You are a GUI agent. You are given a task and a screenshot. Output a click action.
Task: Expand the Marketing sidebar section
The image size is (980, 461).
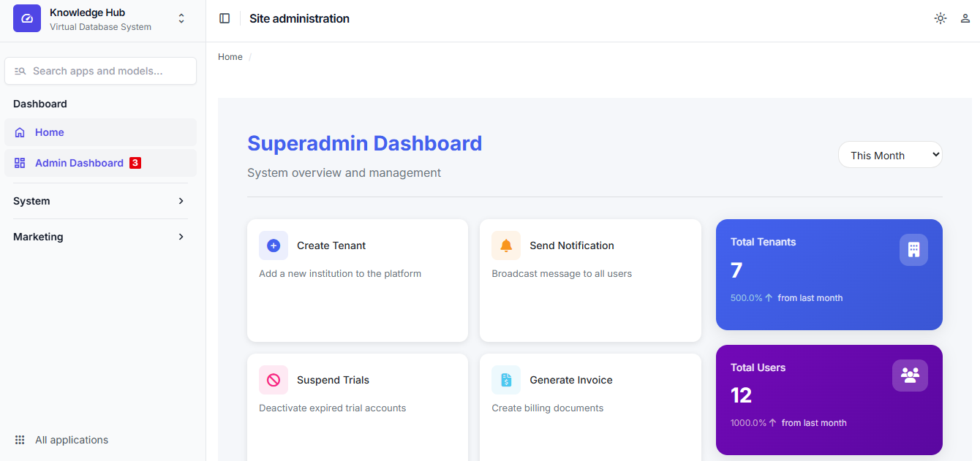pos(100,237)
